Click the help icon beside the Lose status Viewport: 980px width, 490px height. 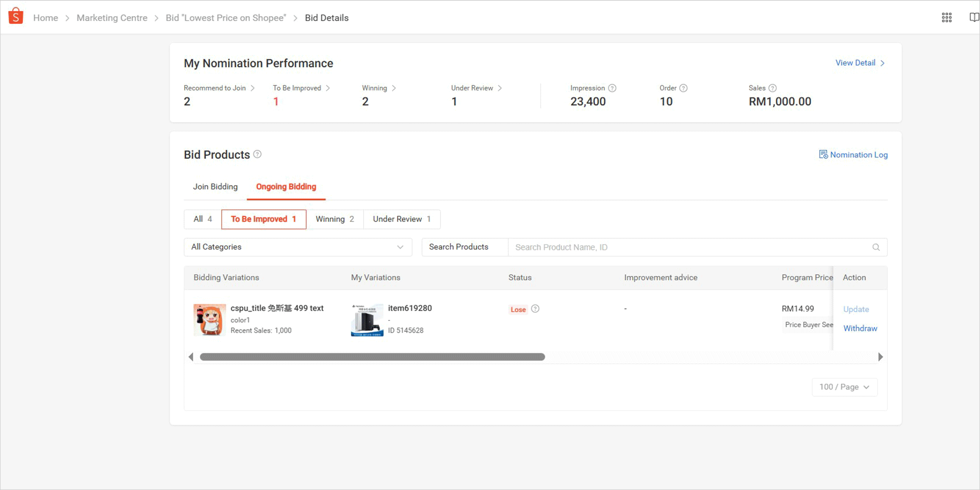pyautogui.click(x=535, y=309)
